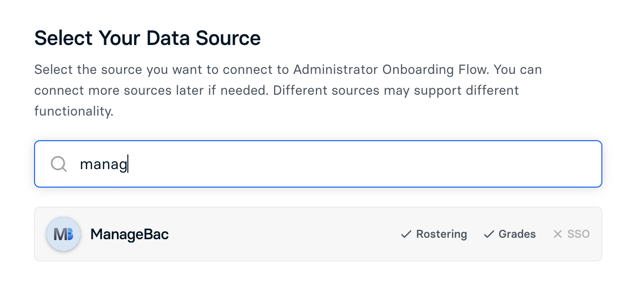Click the Grades checkmark icon
Screen dimensions: 644x306
click(x=489, y=234)
